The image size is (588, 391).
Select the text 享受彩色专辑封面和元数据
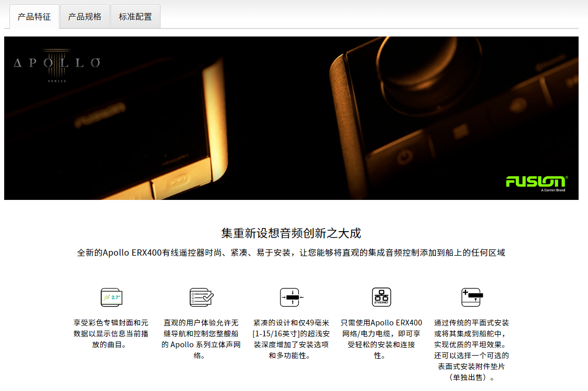(x=111, y=333)
